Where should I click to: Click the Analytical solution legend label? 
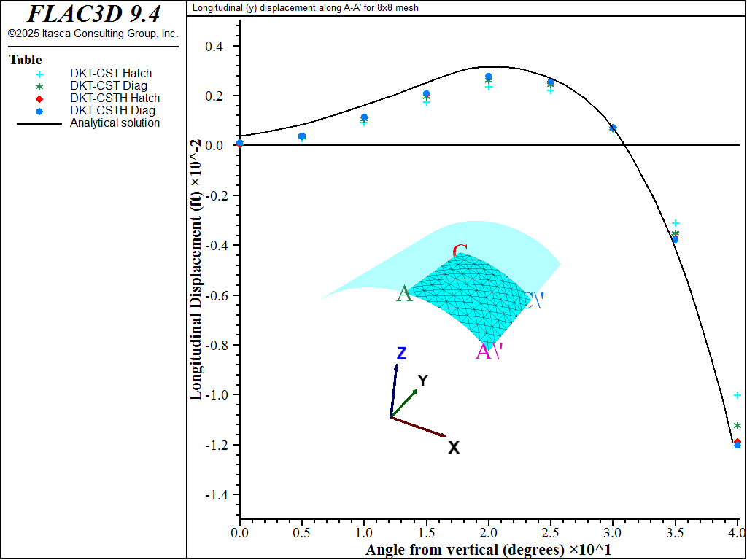point(115,123)
